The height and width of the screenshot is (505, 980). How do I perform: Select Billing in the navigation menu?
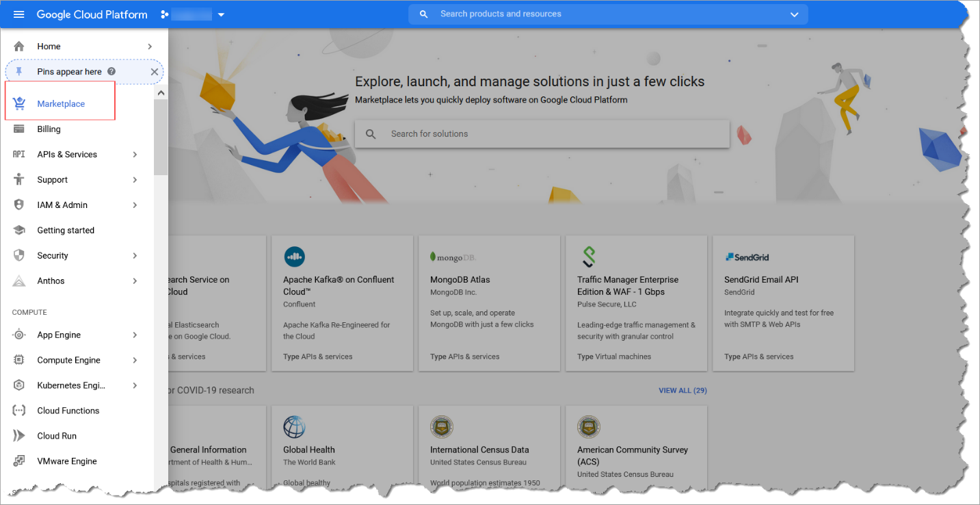49,129
